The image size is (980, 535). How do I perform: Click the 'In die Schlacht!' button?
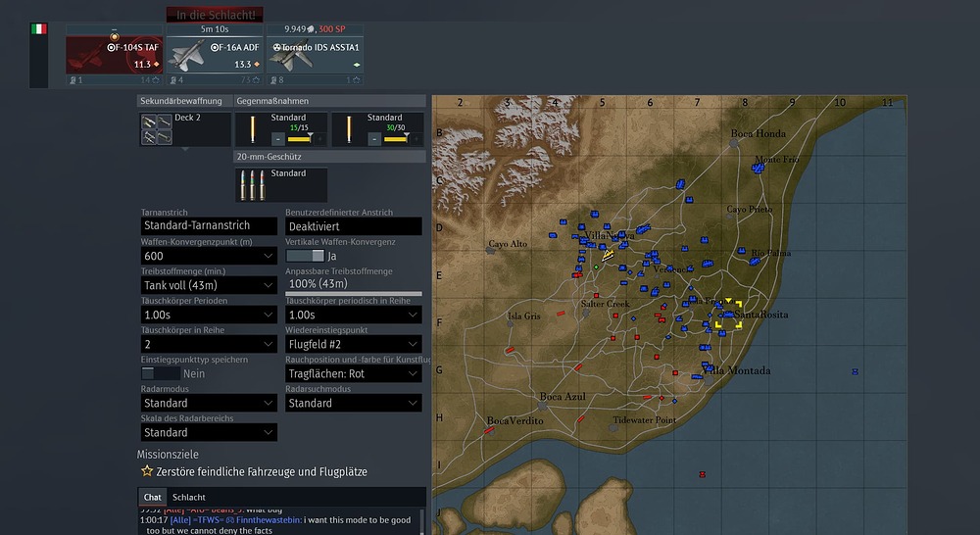pyautogui.click(x=215, y=15)
